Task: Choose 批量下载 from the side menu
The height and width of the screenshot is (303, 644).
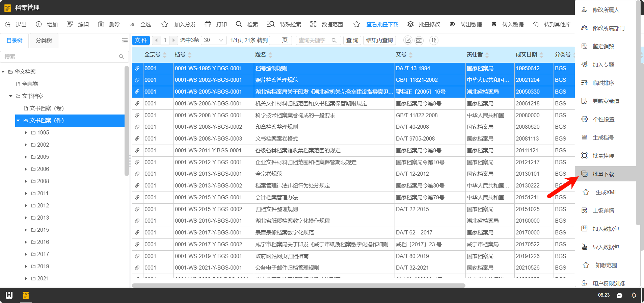Action: coord(603,174)
